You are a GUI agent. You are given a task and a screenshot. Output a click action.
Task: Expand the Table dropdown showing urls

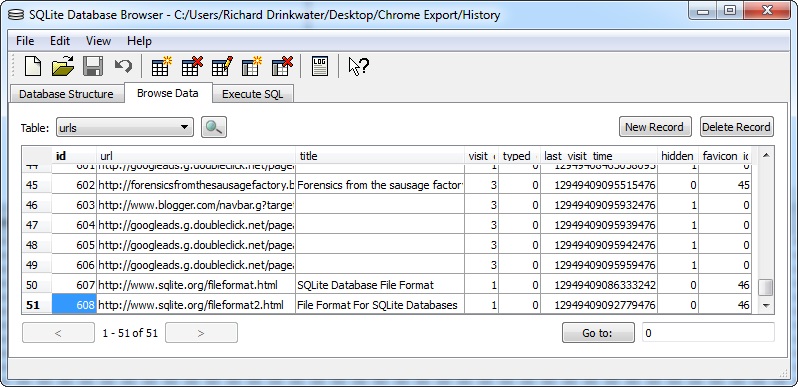click(x=125, y=127)
